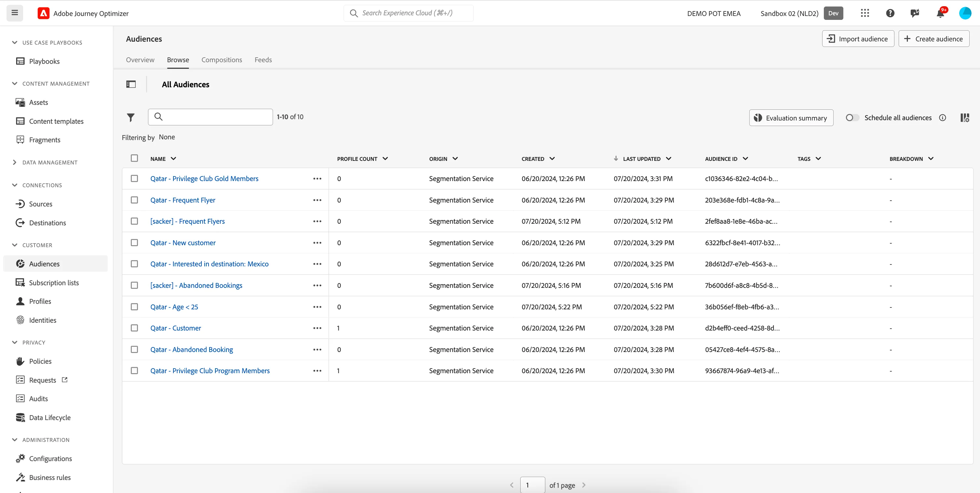Click the Create audience button
Screen dimensions: 980x493
[x=933, y=38]
